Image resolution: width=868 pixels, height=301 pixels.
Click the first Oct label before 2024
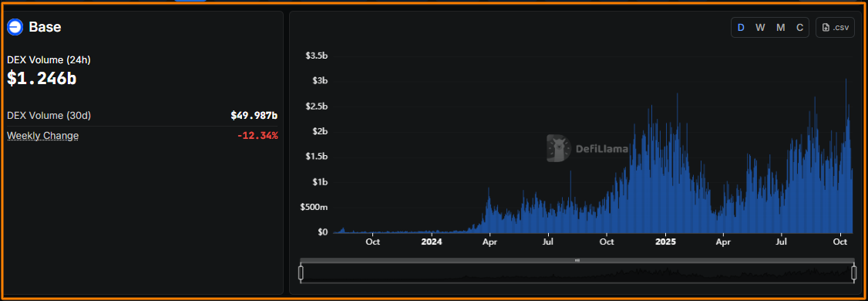pos(372,242)
